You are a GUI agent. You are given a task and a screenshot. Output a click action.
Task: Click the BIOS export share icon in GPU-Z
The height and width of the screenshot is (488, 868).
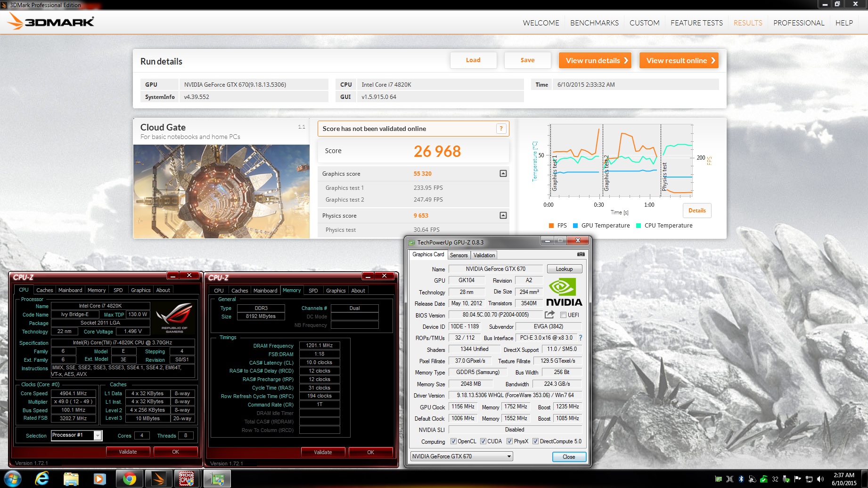pos(549,315)
